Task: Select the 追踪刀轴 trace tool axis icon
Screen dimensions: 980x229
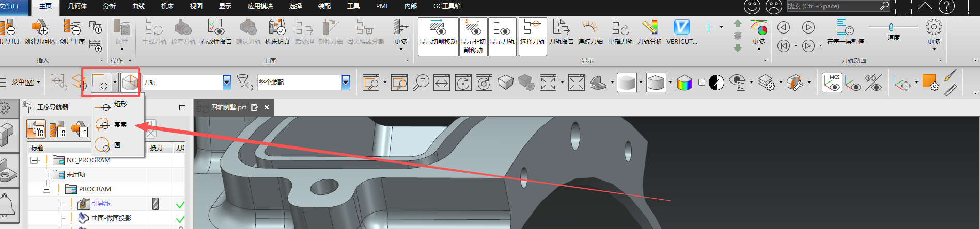Action: (x=590, y=31)
